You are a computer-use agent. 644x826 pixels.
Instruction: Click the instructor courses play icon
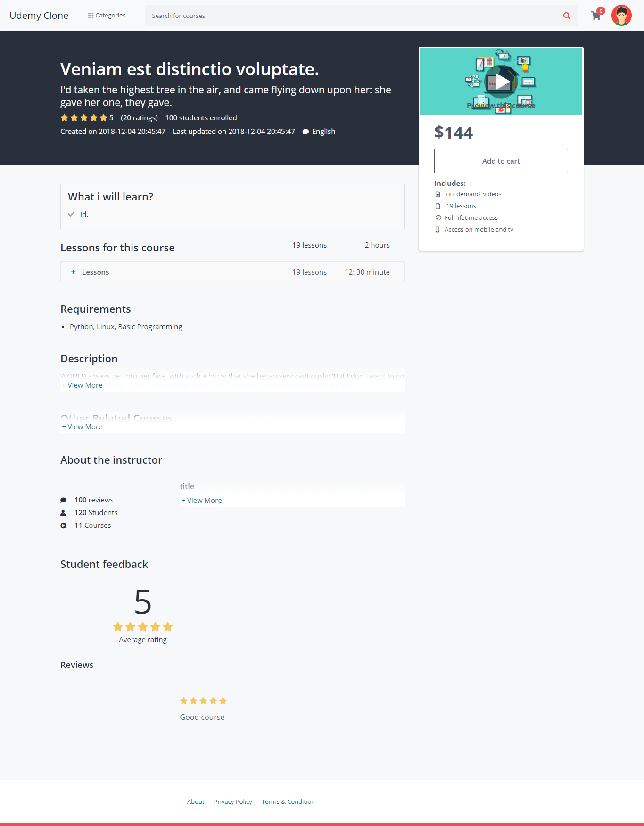point(64,526)
